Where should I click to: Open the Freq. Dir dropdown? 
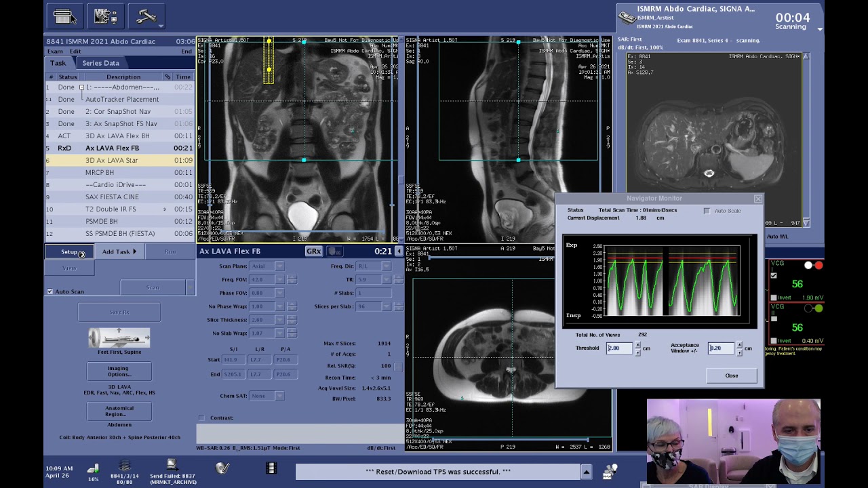coord(387,266)
